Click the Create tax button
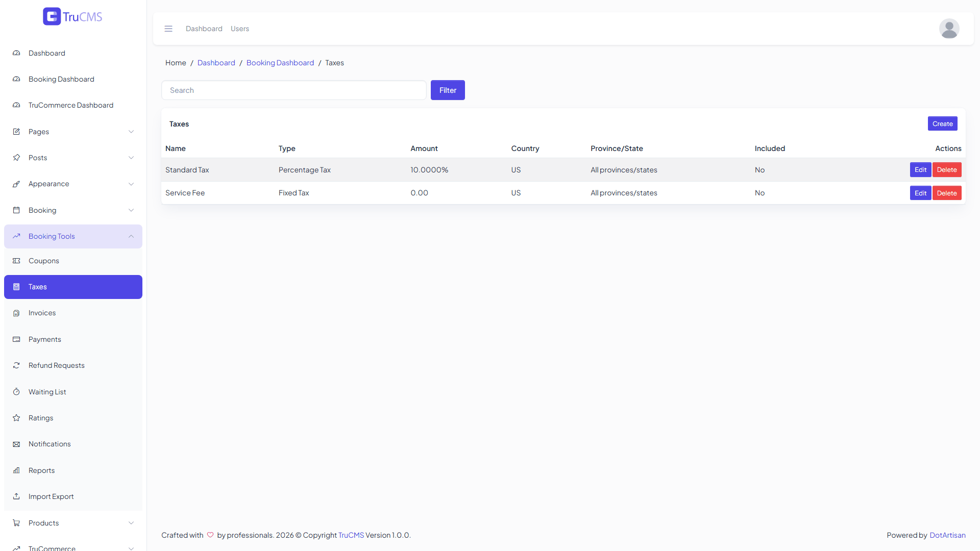Viewport: 980px width, 551px height. click(x=942, y=123)
